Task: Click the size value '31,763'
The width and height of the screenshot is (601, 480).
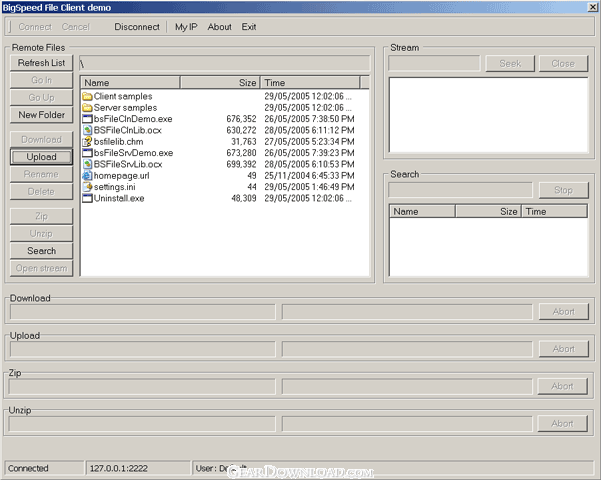Action: tap(244, 141)
